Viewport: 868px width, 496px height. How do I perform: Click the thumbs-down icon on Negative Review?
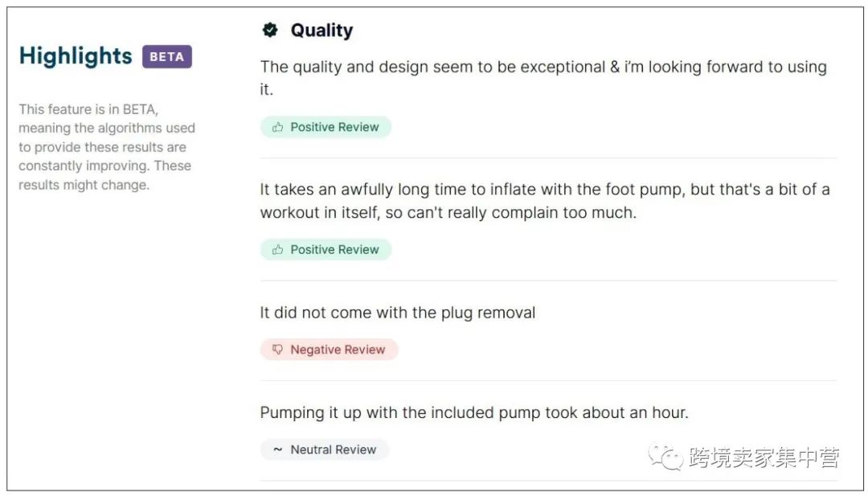click(276, 349)
